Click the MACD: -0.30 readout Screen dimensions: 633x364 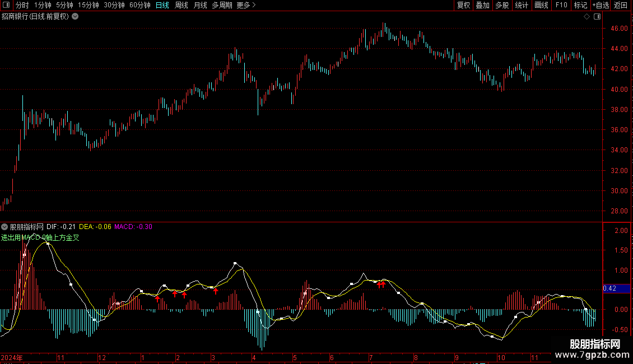(133, 227)
